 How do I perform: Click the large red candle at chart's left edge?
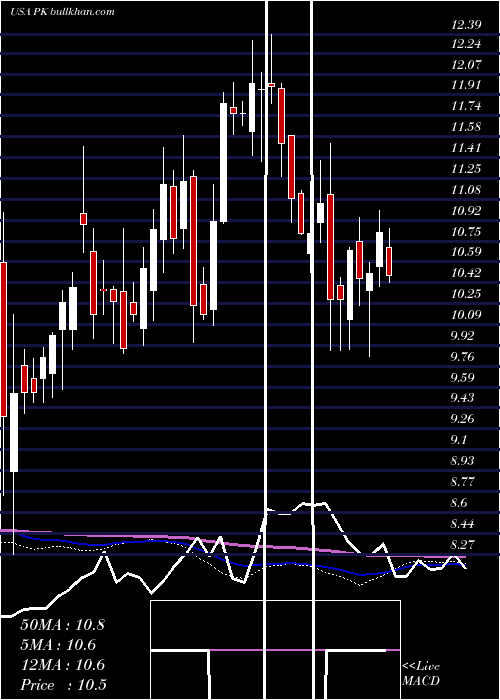tap(4, 339)
